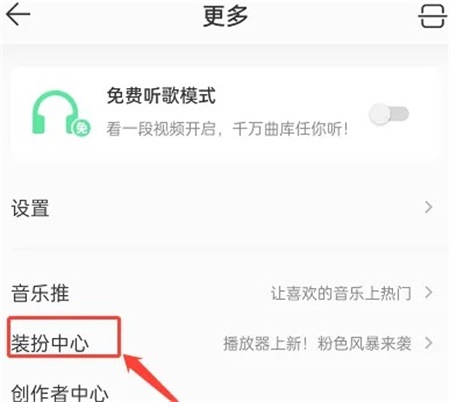Click the red highlight box around 装扮中心
450x402 pixels.
[63, 337]
